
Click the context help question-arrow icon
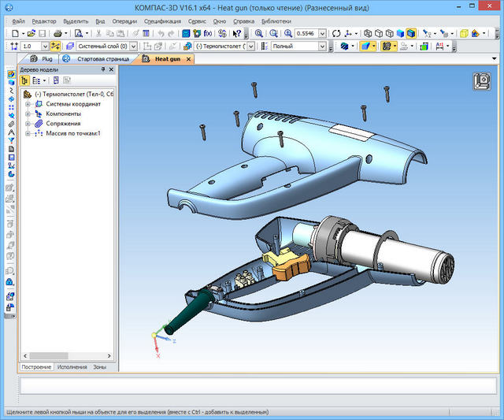[x=236, y=34]
